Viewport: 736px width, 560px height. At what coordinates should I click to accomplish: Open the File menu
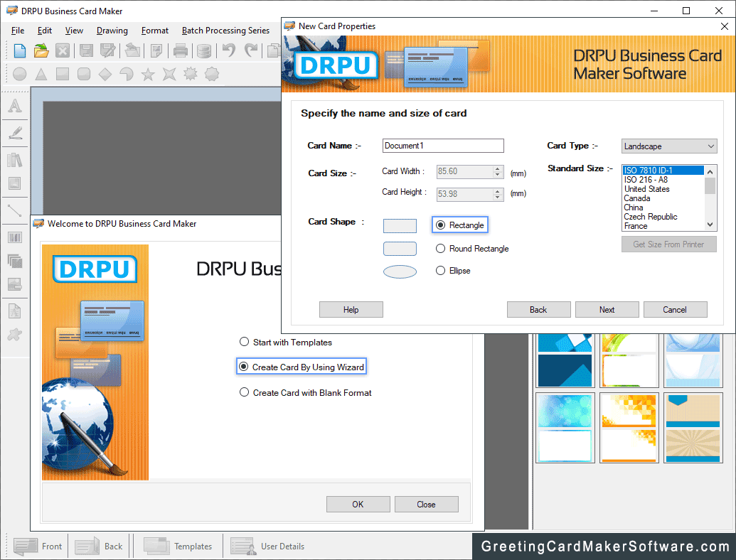(18, 31)
